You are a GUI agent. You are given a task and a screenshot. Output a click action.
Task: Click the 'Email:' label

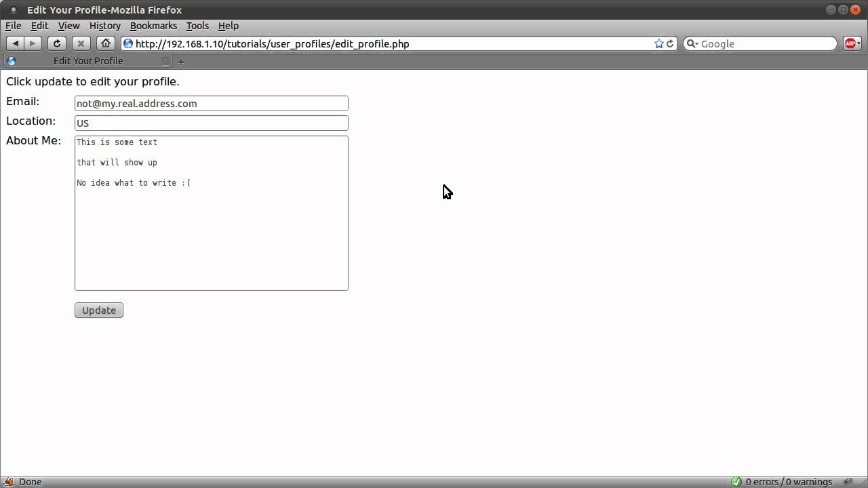(23, 101)
